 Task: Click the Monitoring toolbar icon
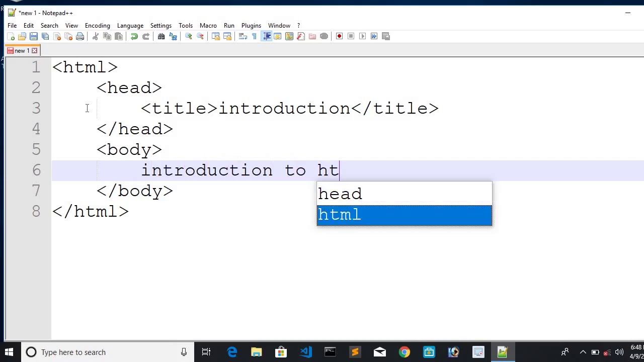click(324, 36)
